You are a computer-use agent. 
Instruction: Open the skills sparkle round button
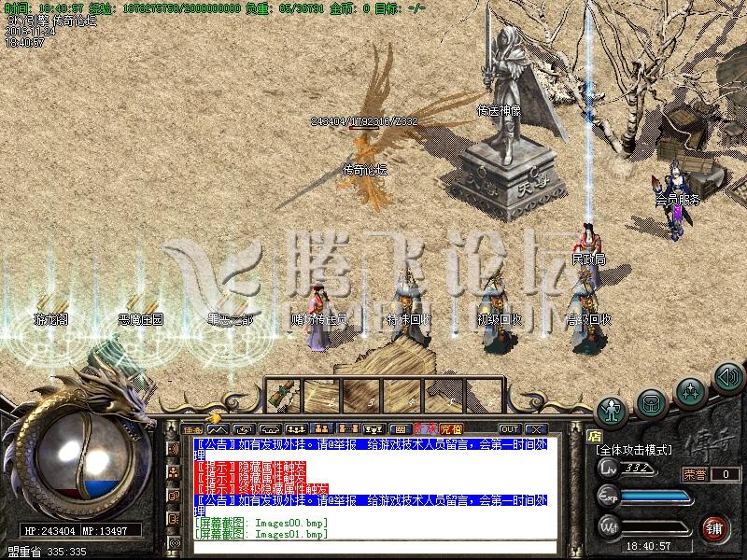click(690, 391)
